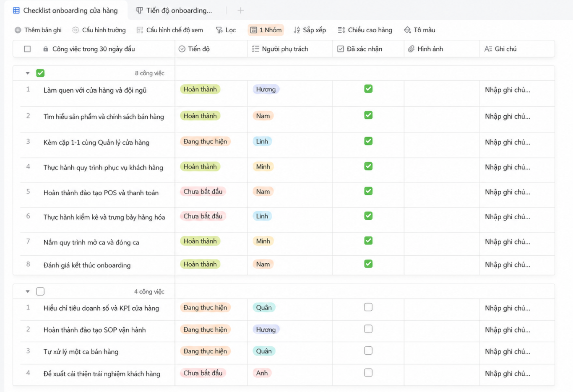This screenshot has height=392, width=573.
Task: Open Chiều cao hàng row height
Action: (365, 30)
